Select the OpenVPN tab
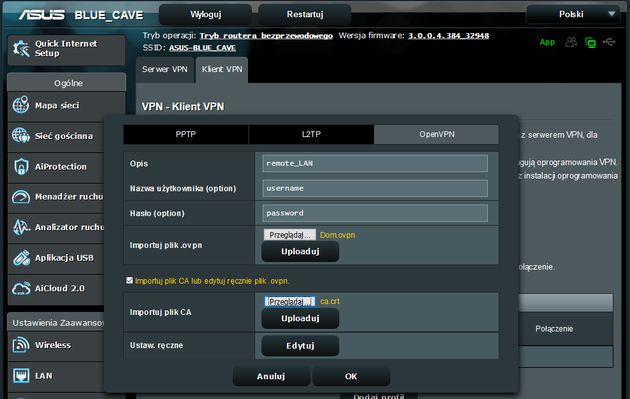 coord(437,134)
